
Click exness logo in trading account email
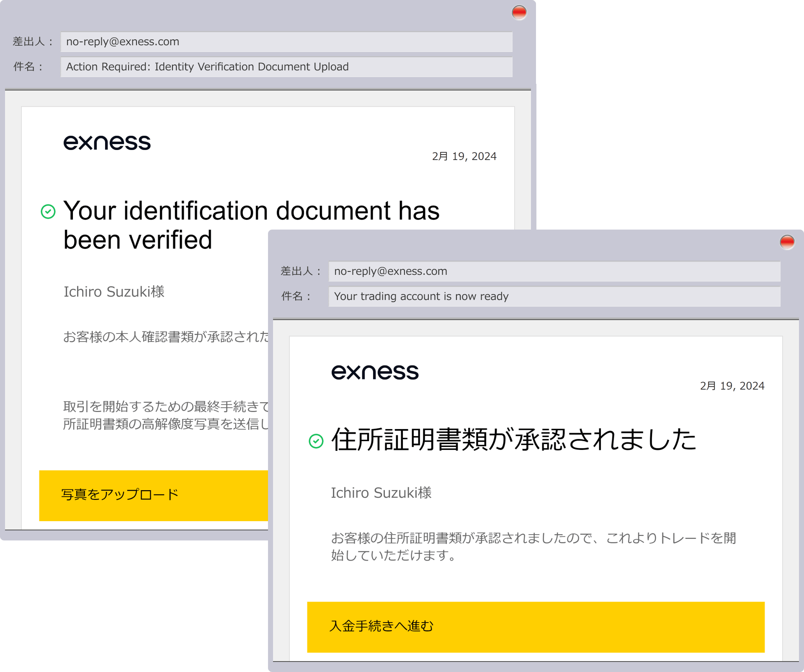(375, 372)
